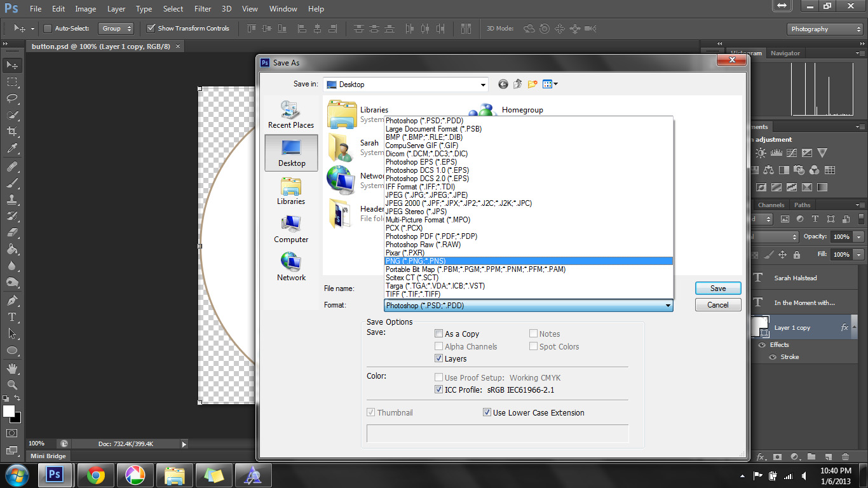Uncheck the Layers save option
This screenshot has width=868, height=488.
[x=438, y=358]
